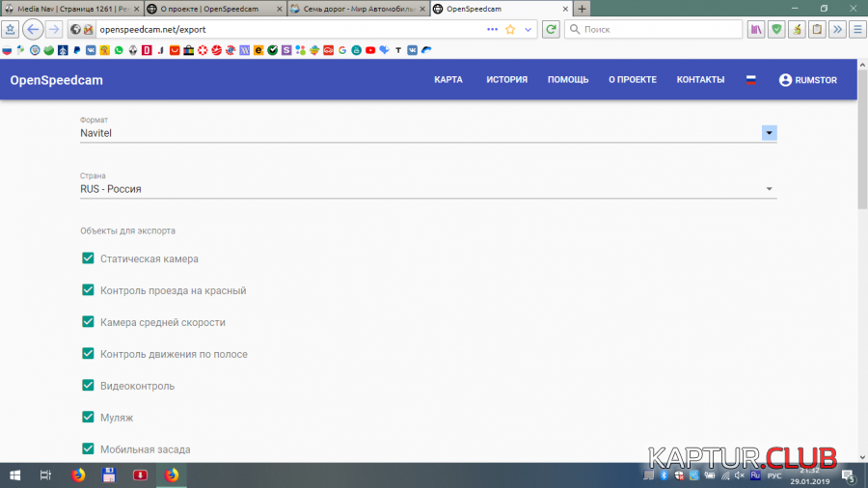Open a new tab with plus button
Screen dimensions: 868x488
[582, 9]
